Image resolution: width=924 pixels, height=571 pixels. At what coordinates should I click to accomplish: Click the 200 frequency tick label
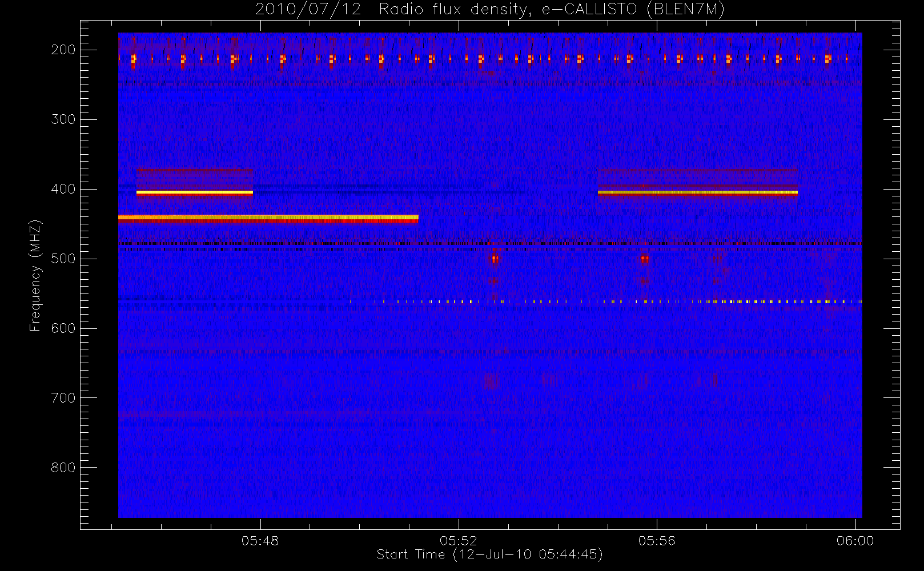pyautogui.click(x=63, y=50)
